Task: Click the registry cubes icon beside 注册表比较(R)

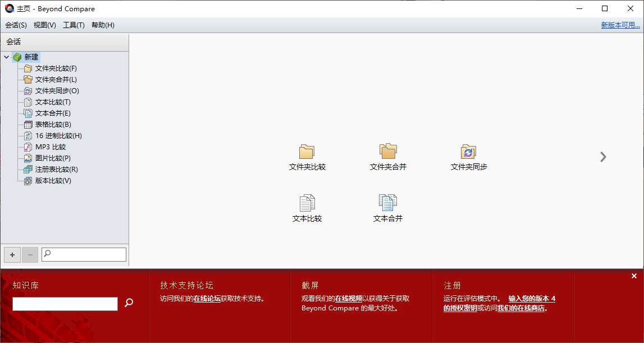Action: click(28, 169)
